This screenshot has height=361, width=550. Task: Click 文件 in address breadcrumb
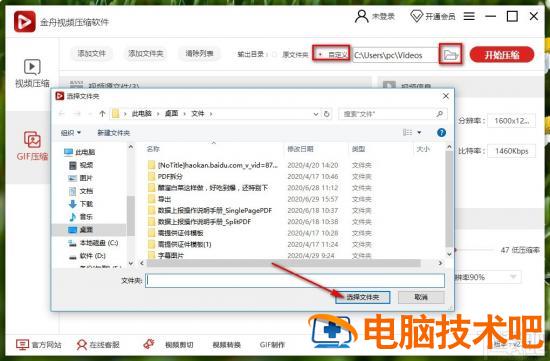click(197, 114)
